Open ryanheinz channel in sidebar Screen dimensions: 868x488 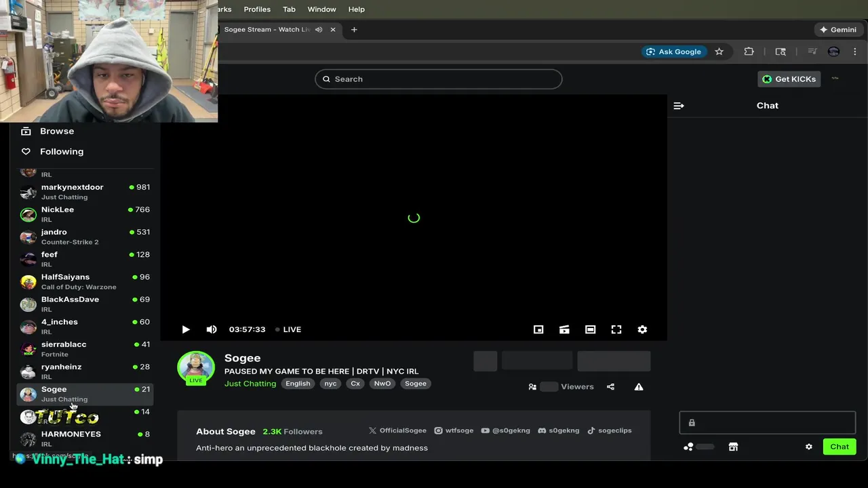pos(85,371)
